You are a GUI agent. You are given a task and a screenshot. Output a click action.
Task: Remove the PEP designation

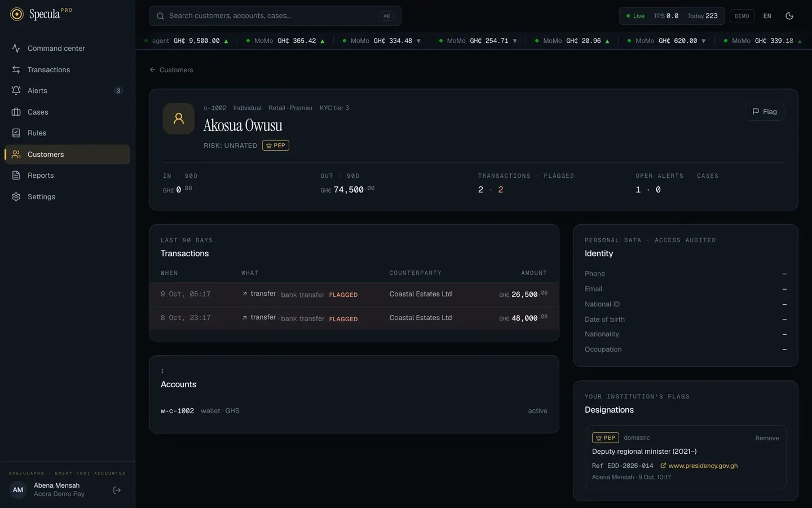click(x=767, y=439)
